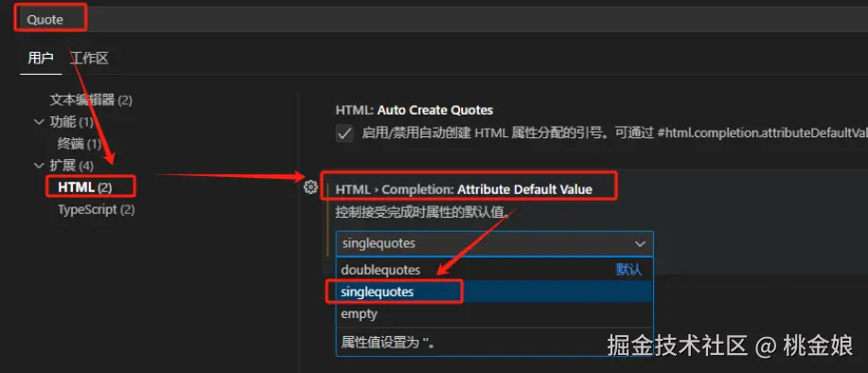The height and width of the screenshot is (373, 868).
Task: Toggle the Auto Create Quotes checkbox
Action: (x=345, y=133)
